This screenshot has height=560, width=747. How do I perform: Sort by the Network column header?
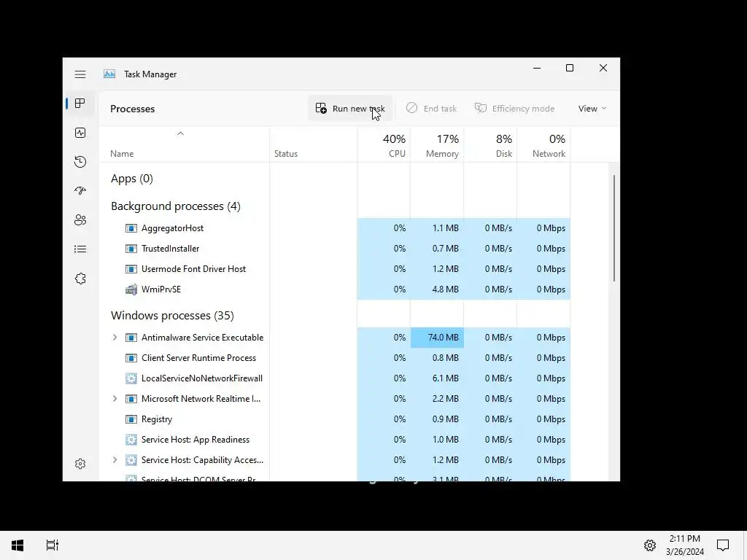point(543,145)
